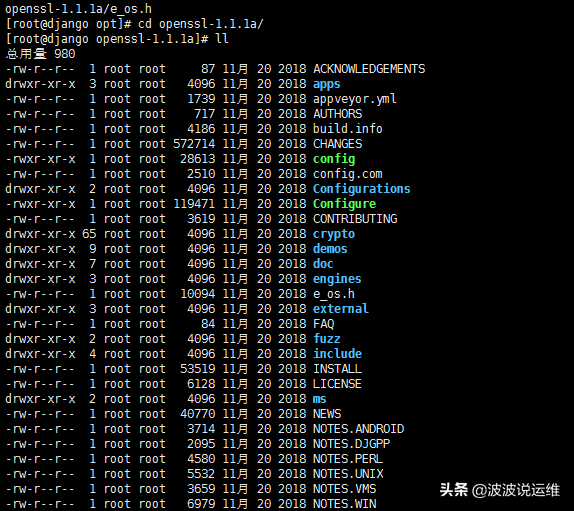Click the LICENSE file name

[x=338, y=384]
